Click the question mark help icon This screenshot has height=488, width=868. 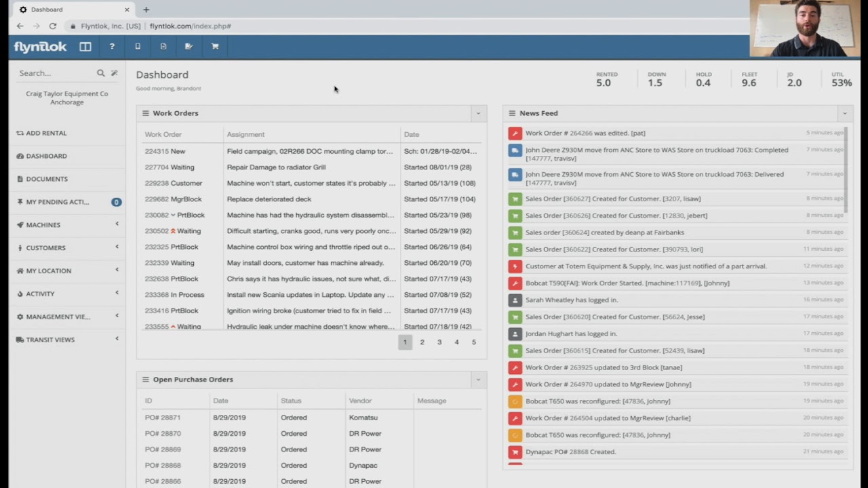112,46
